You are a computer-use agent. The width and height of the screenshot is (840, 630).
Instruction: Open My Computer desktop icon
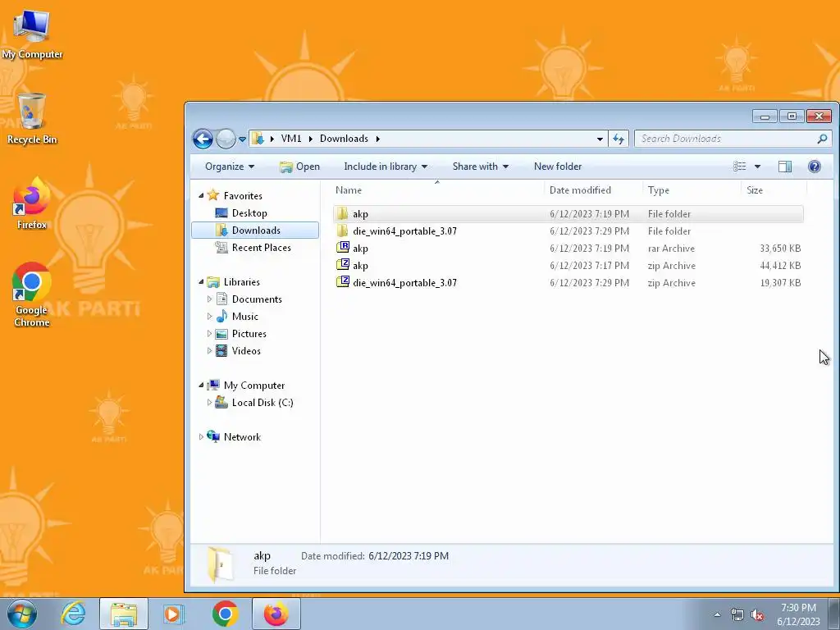pos(32,34)
